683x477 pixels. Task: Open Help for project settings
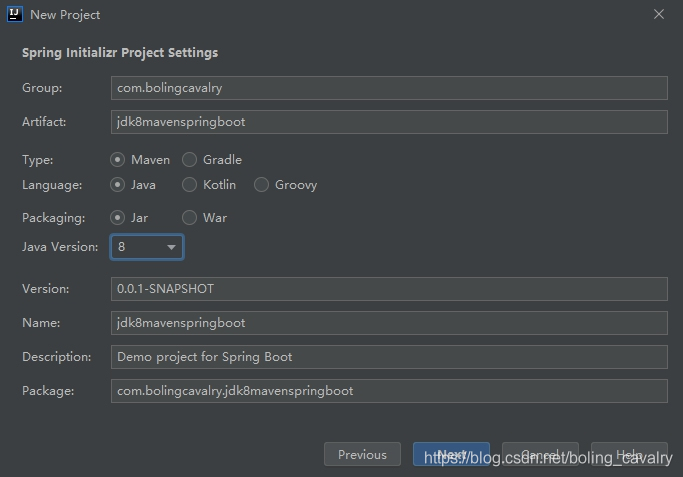(629, 454)
